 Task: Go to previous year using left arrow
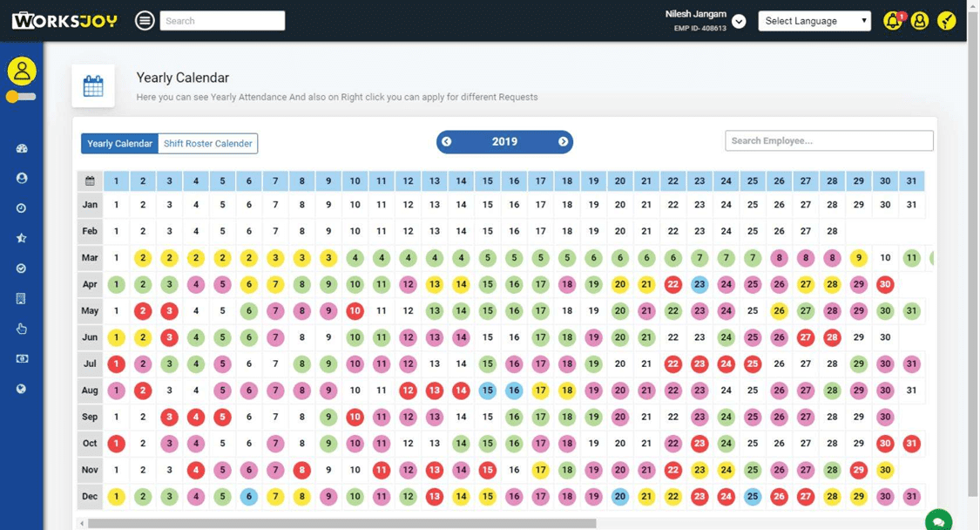tap(447, 142)
